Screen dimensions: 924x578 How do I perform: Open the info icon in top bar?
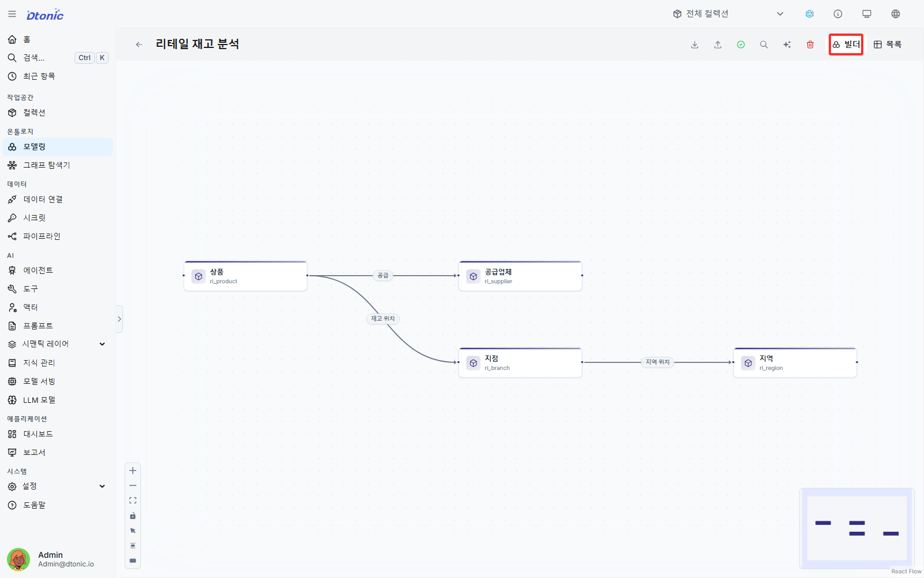pos(838,14)
